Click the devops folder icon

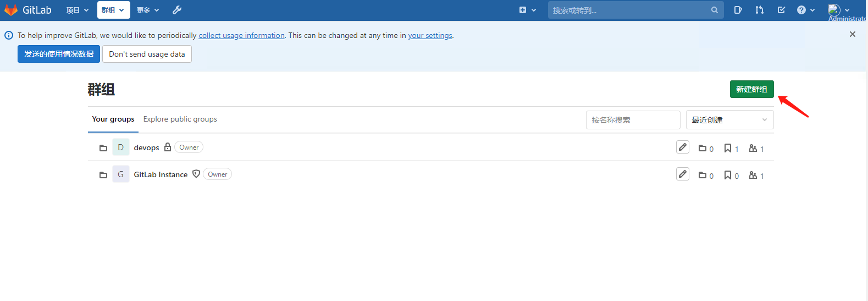[103, 148]
